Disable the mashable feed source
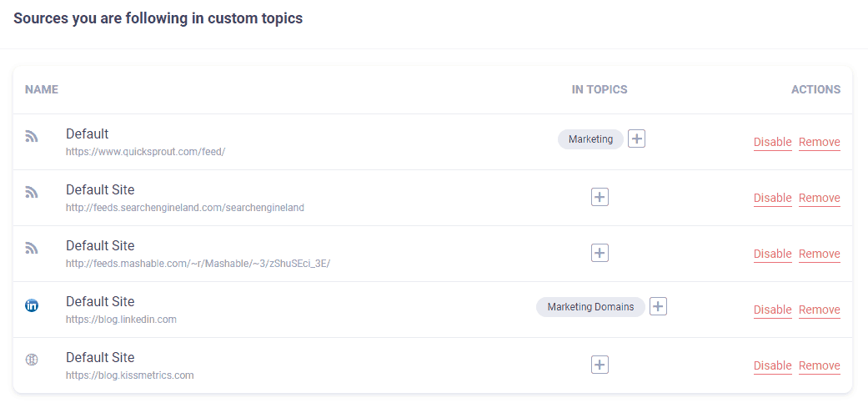 tap(773, 254)
